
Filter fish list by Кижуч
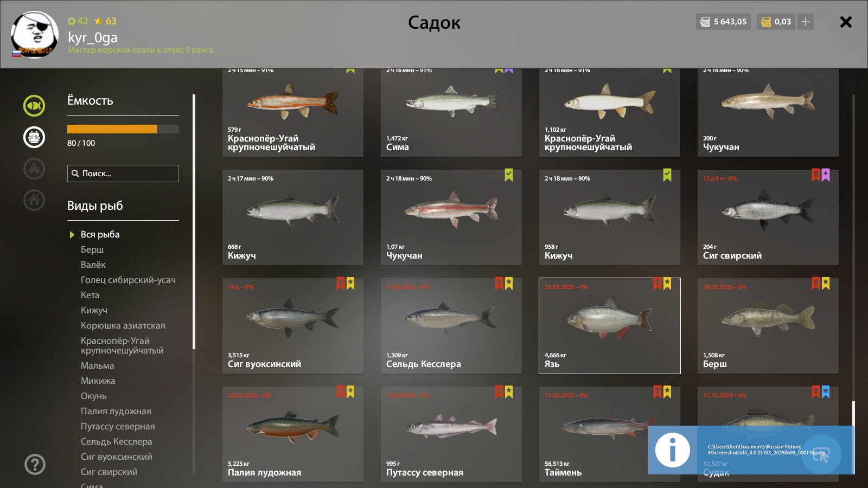[94, 310]
